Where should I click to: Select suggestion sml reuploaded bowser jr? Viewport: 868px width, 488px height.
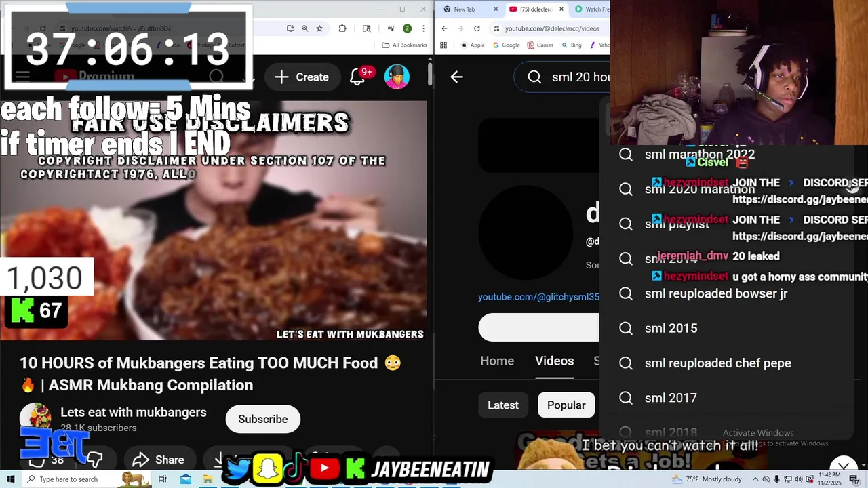point(716,293)
